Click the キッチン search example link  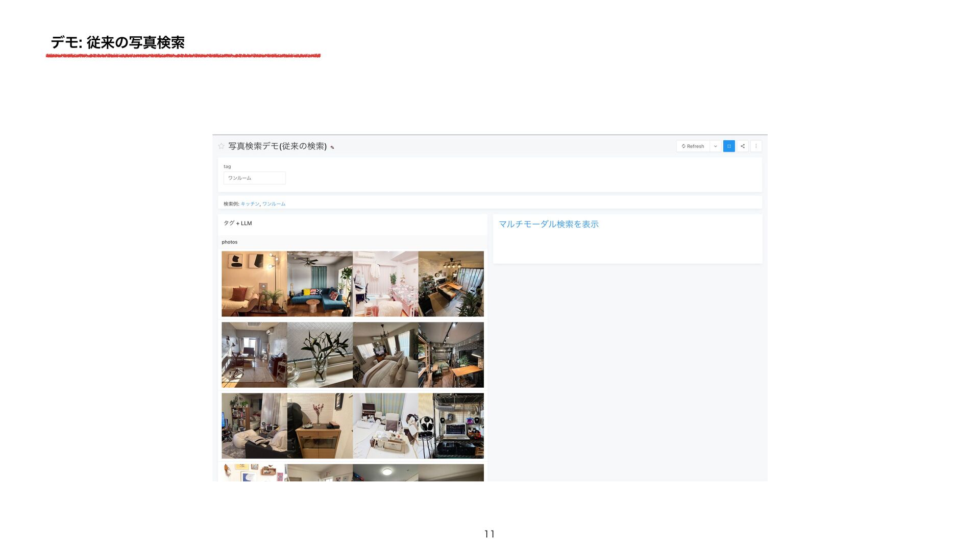(x=250, y=204)
